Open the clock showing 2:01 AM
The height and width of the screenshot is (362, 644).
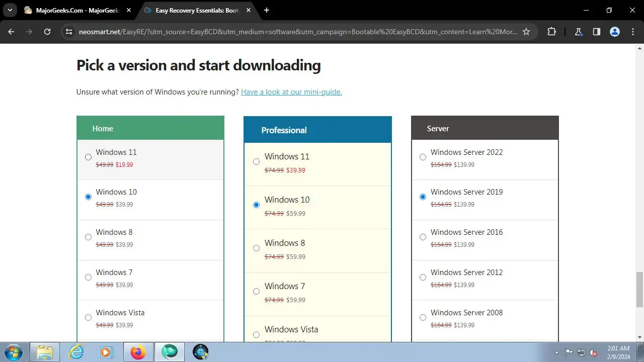point(618,352)
